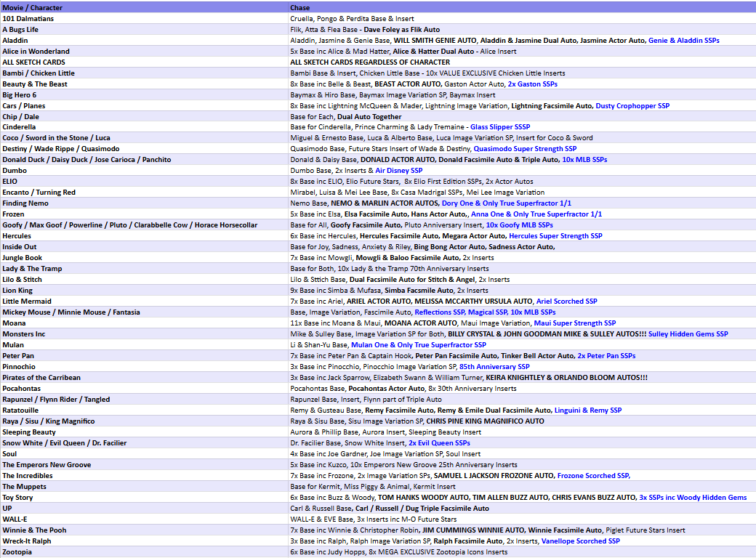
Task: Click the "Linguini & Remy SSP" link
Action: [587, 411]
